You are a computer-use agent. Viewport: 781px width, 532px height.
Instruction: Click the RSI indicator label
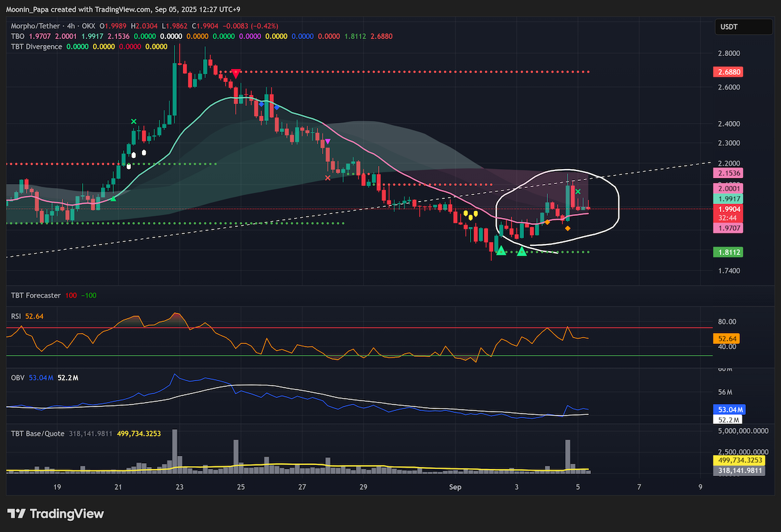(17, 316)
